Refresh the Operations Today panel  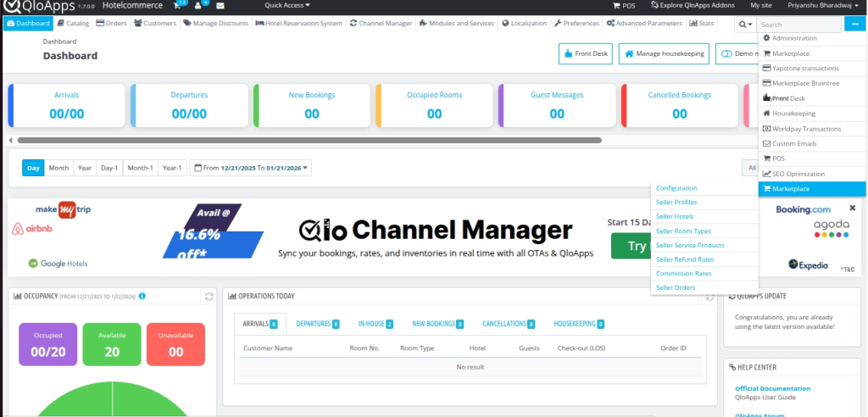pyautogui.click(x=709, y=297)
